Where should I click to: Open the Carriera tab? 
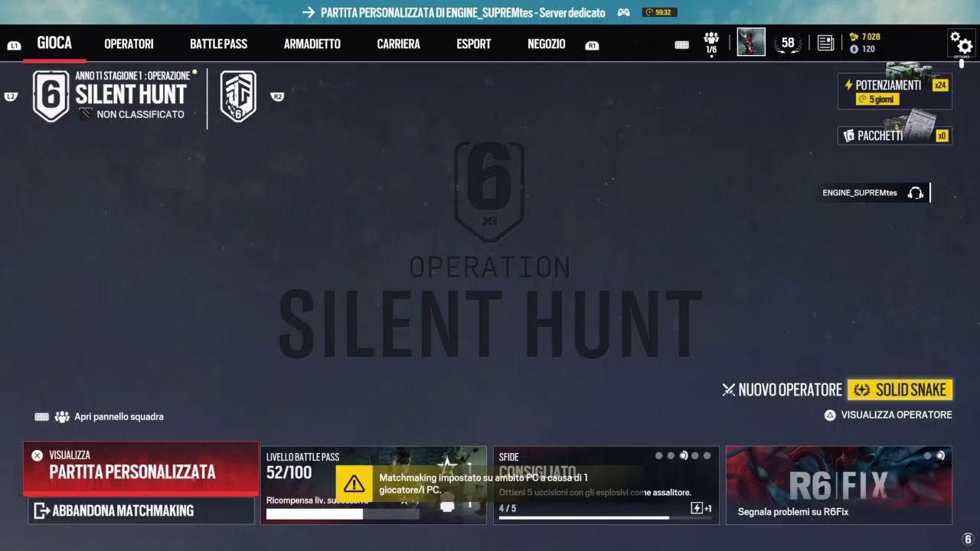(398, 44)
